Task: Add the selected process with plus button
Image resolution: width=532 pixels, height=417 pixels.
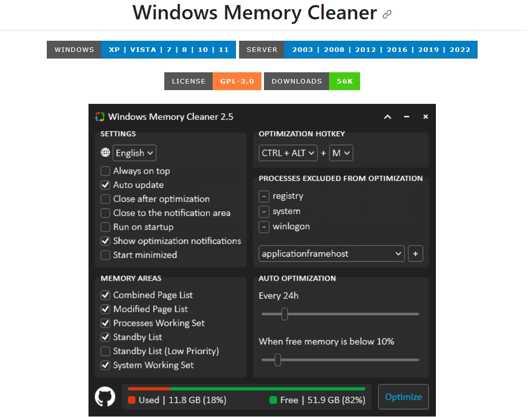Action: (x=416, y=254)
